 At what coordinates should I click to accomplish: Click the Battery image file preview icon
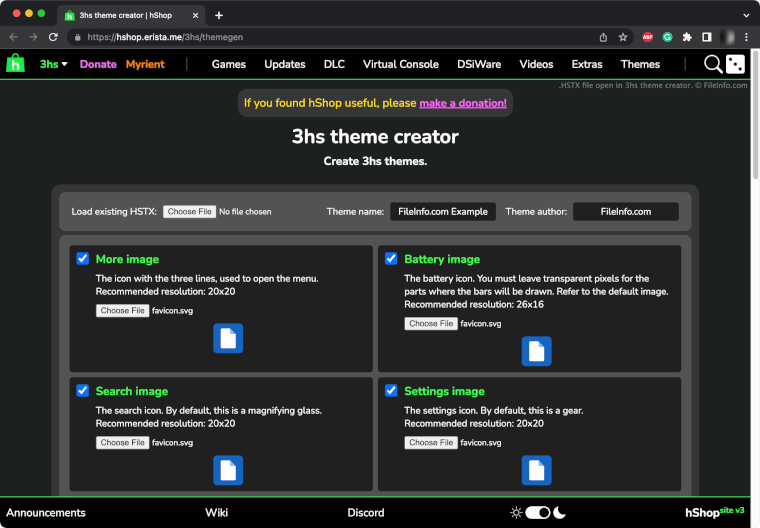[x=537, y=351]
